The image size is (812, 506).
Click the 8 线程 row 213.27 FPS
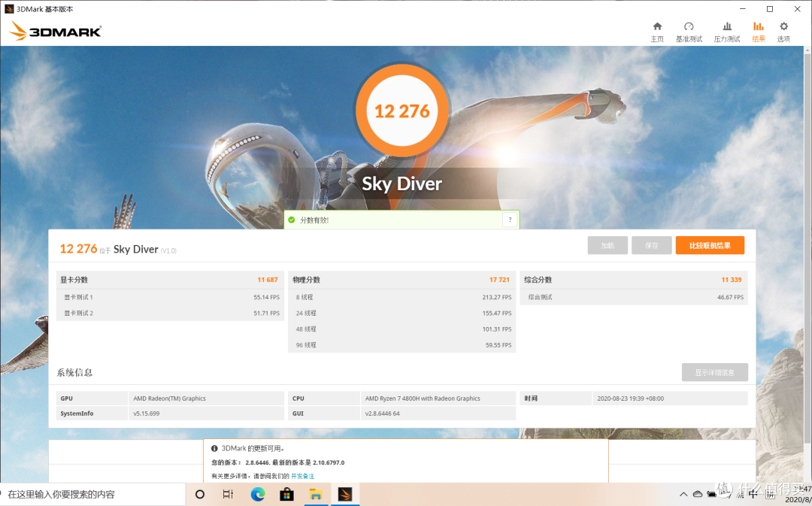click(401, 297)
